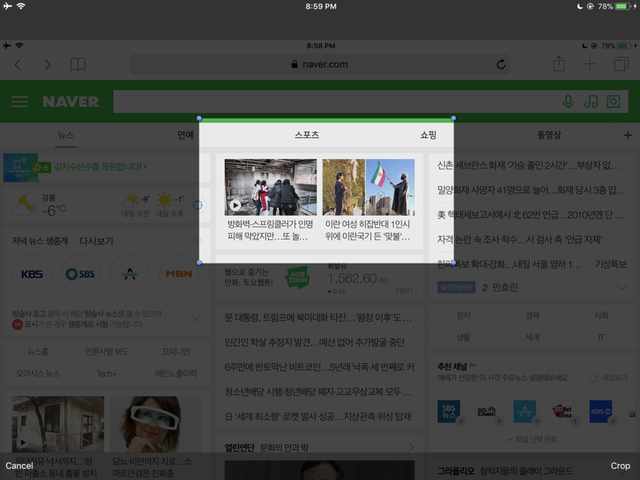Open SBS broadcaster logo

(x=81, y=274)
